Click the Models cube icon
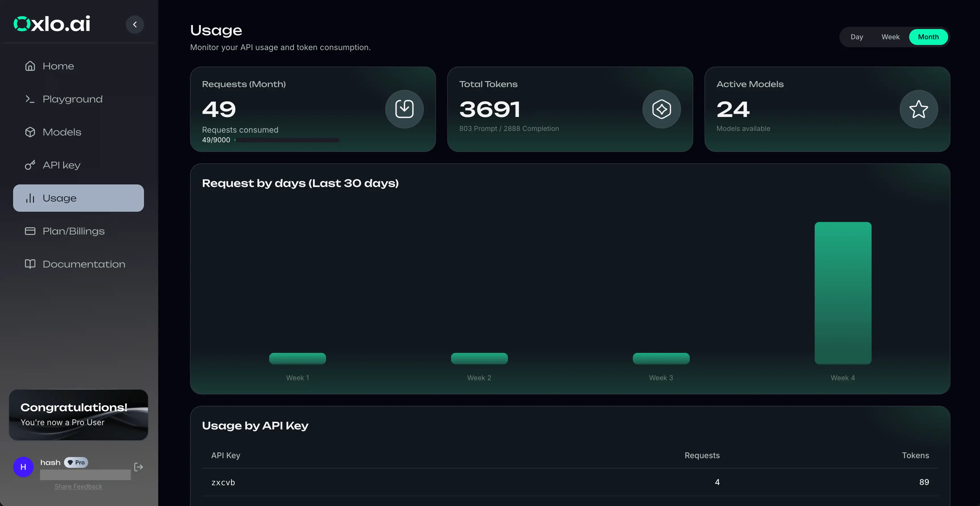The width and height of the screenshot is (980, 506). pos(30,132)
